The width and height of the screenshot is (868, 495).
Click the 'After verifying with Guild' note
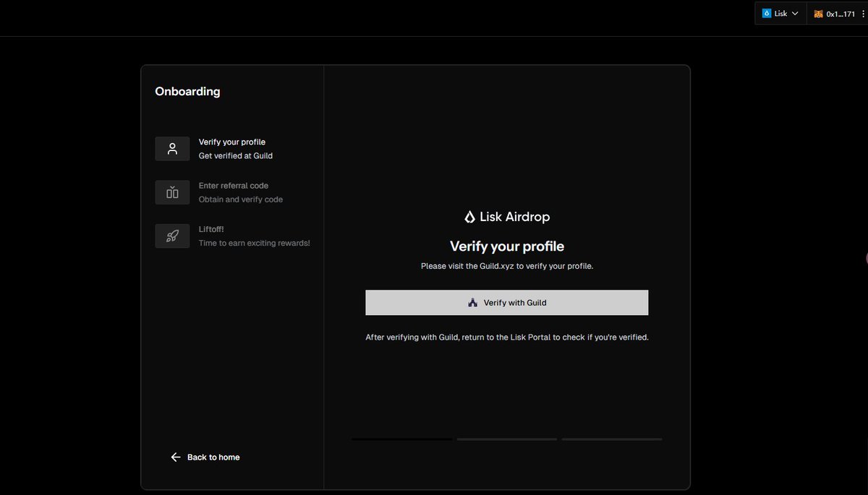[x=507, y=337]
